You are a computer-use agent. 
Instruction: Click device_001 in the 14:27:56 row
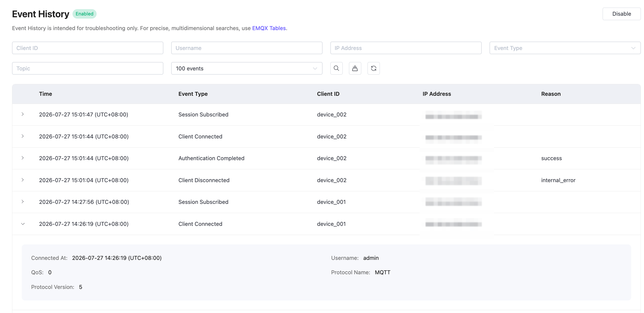click(331, 202)
